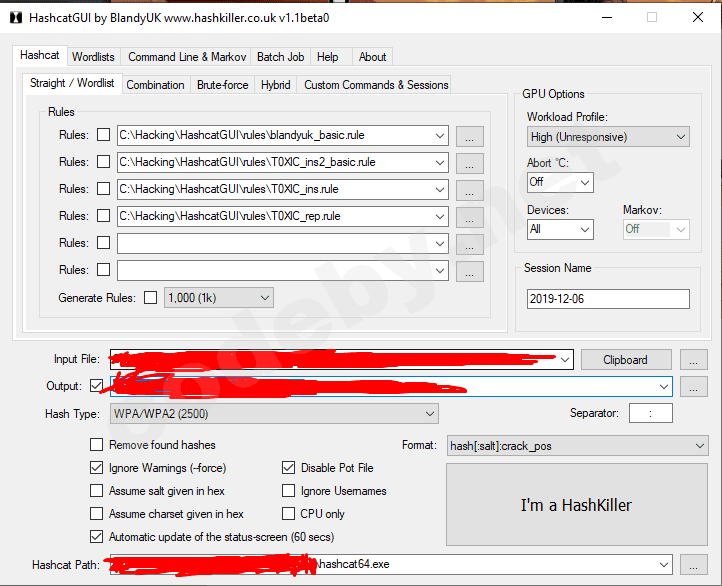Open the Abort °C dropdown

560,182
